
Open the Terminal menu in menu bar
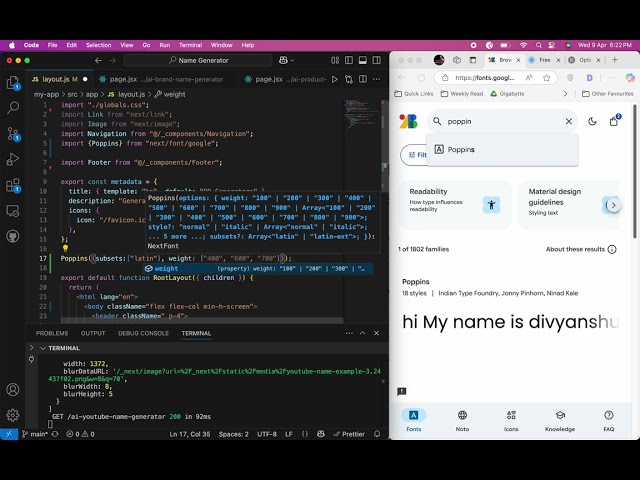click(190, 45)
